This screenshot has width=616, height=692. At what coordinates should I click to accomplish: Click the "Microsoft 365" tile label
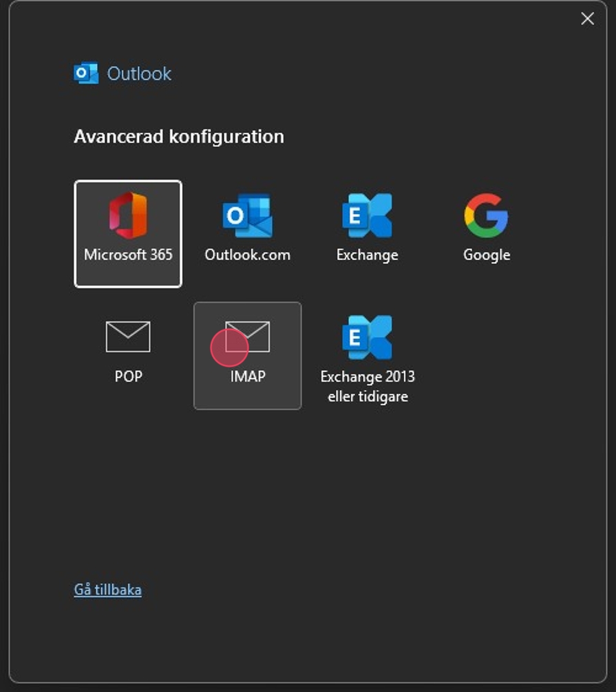128,255
